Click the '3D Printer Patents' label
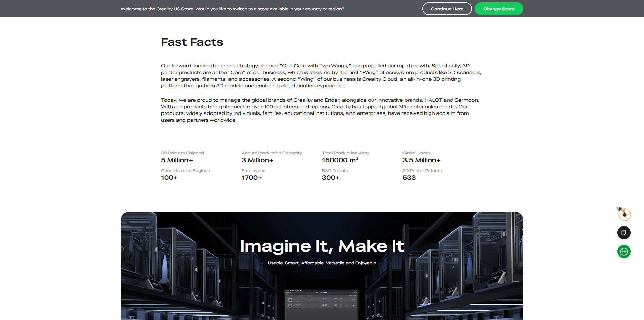 coord(422,171)
